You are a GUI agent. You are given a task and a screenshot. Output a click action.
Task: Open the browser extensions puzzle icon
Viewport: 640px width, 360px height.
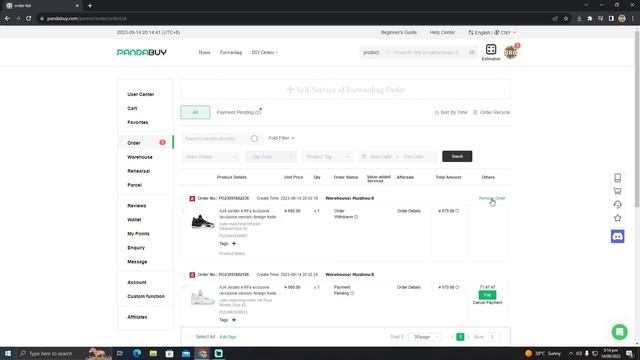(589, 18)
